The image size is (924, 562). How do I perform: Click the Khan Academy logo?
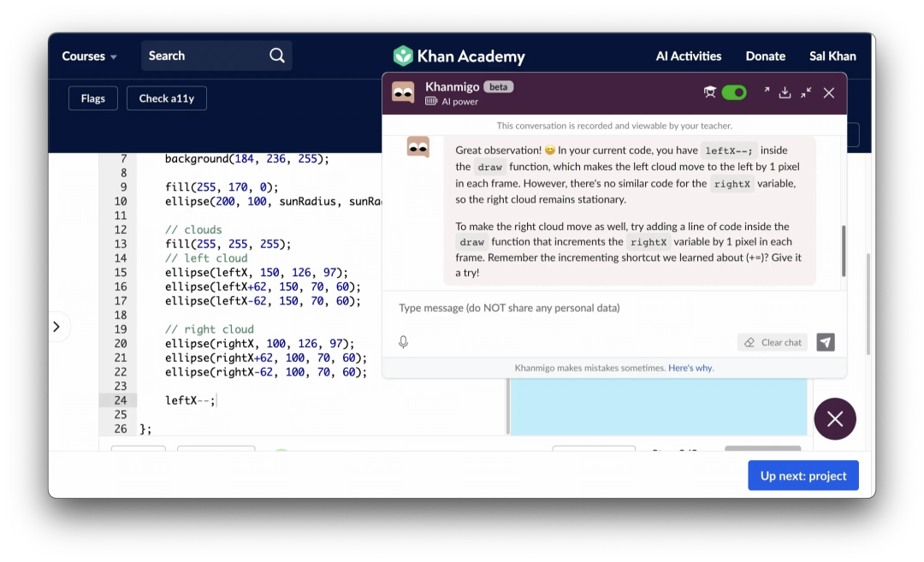point(459,56)
